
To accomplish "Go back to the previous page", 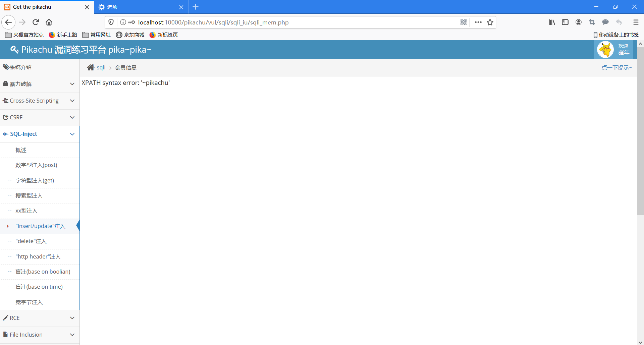I will [8, 22].
